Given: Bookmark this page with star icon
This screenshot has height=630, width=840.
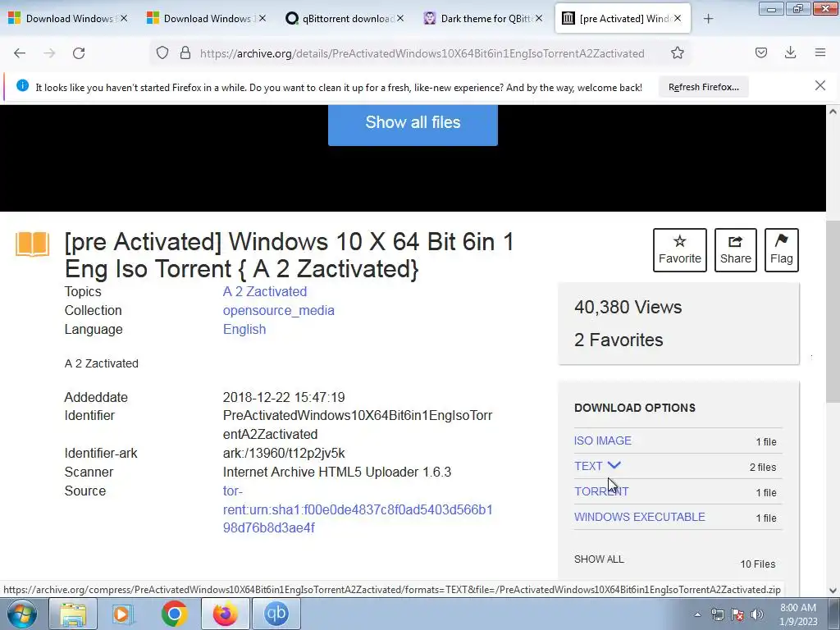Looking at the screenshot, I should pos(677,53).
